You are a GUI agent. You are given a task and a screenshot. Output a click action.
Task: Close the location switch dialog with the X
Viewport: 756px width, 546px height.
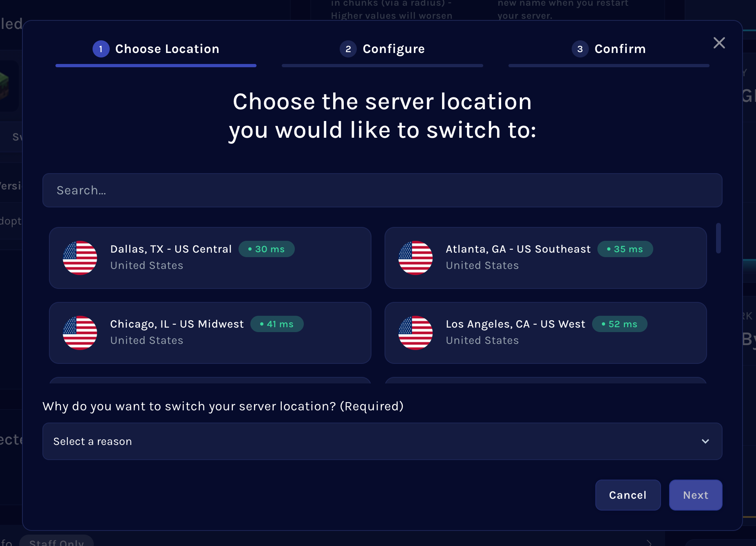pos(719,43)
